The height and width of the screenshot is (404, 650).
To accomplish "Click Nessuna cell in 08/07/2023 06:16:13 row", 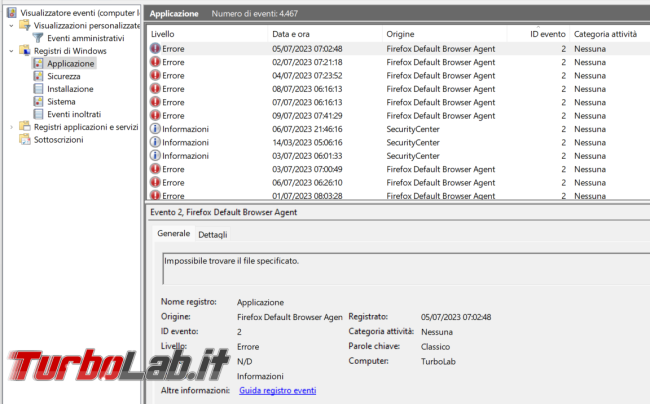I will pyautogui.click(x=589, y=89).
